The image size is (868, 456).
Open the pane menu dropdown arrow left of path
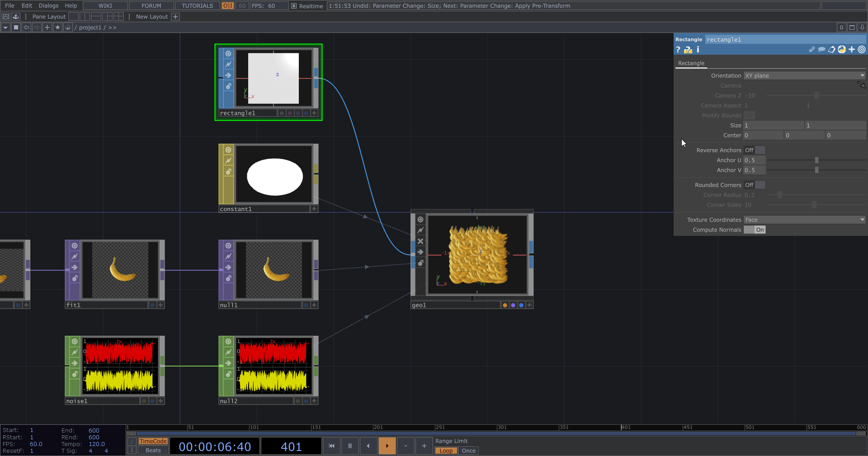click(x=5, y=28)
